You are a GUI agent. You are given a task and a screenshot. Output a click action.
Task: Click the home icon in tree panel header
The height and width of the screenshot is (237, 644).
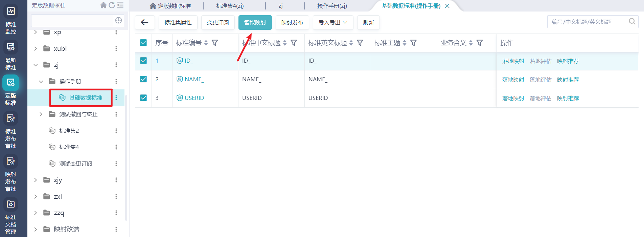point(103,5)
